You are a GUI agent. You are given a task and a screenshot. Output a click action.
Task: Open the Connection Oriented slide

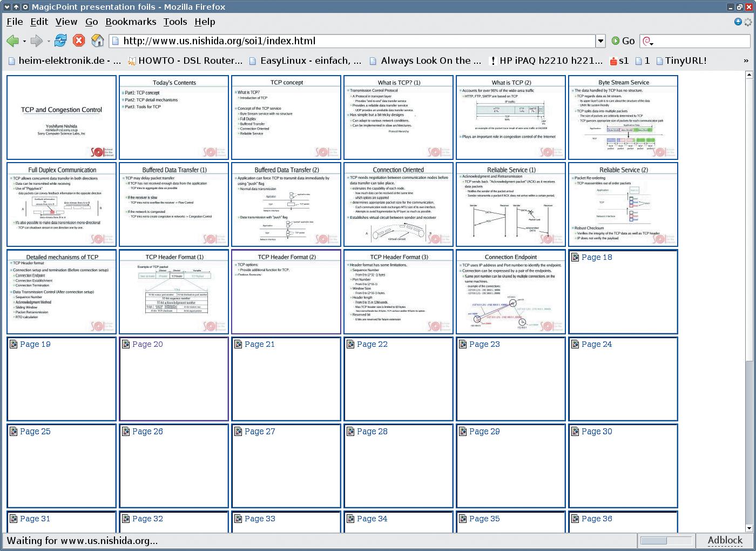[399, 205]
